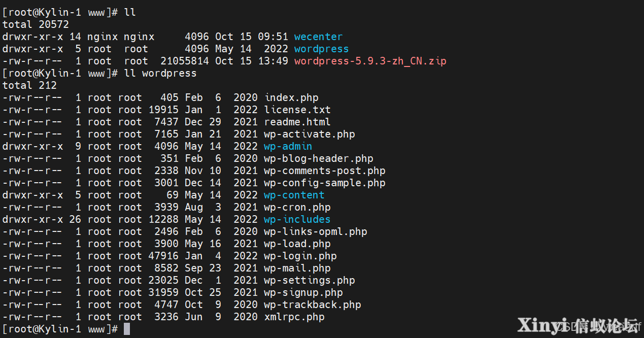Image resolution: width=644 pixels, height=338 pixels.
Task: Select the wp-content directory entry
Action: [294, 195]
